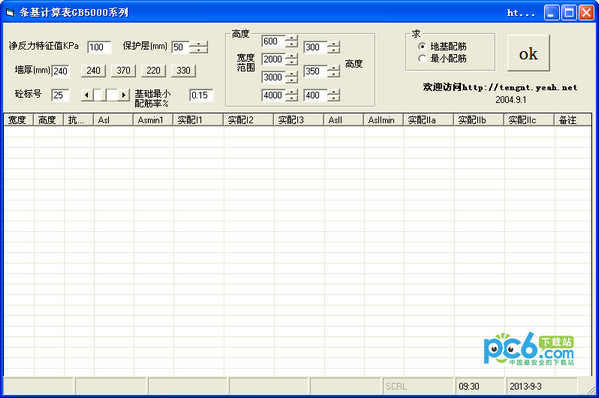Click the right arrow of concrete grade scrollbar
This screenshot has height=398, width=599.
point(123,95)
